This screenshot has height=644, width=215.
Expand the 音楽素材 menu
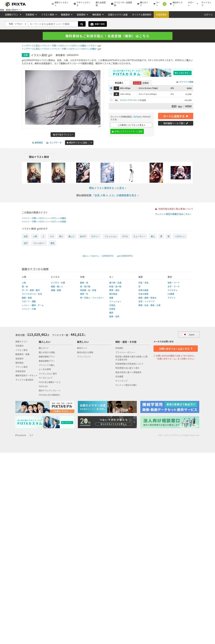(x=82, y=15)
